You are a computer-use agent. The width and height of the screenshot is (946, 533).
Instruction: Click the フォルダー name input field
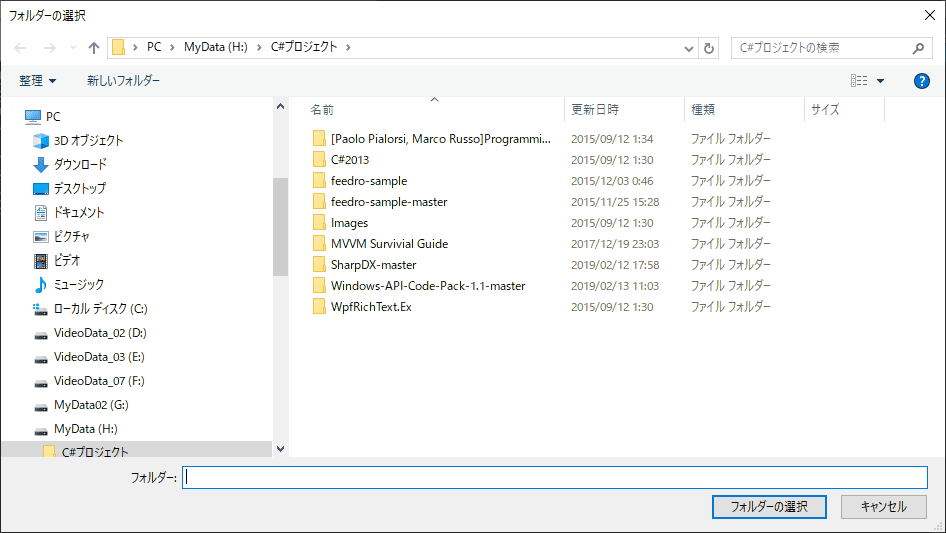(554, 477)
